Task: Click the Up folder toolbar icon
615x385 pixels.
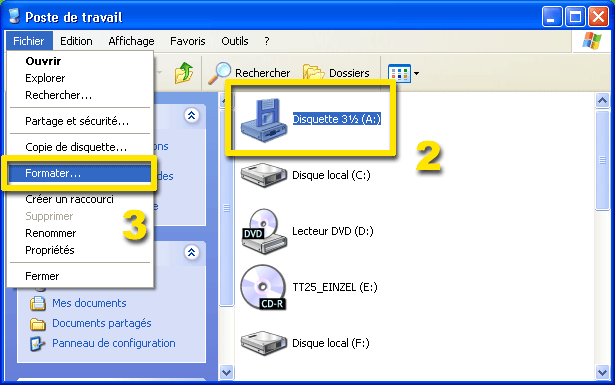Action: (184, 73)
